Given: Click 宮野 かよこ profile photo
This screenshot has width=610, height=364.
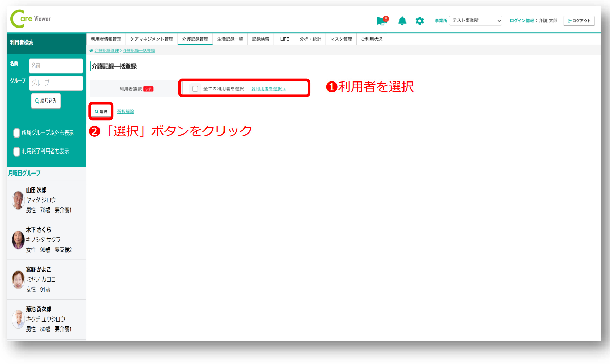Looking at the screenshot, I should point(18,279).
